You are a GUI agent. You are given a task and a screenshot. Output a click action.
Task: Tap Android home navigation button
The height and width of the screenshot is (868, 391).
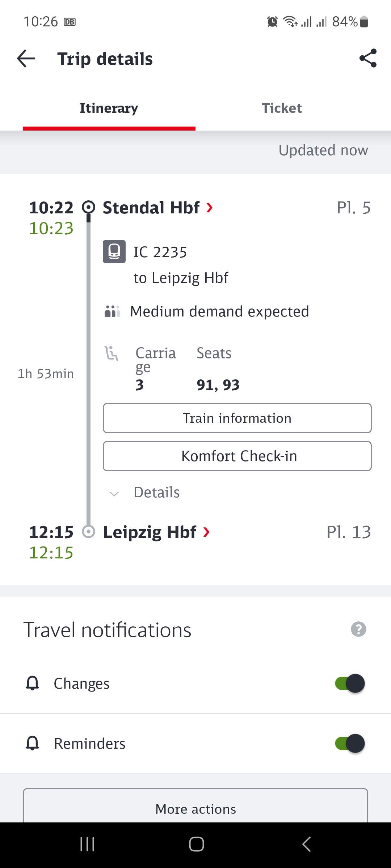click(x=196, y=844)
